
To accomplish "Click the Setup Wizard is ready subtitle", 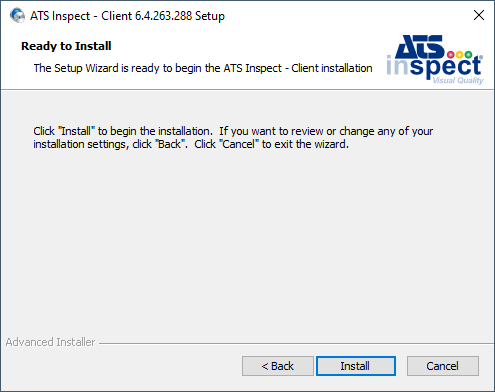I will point(203,68).
